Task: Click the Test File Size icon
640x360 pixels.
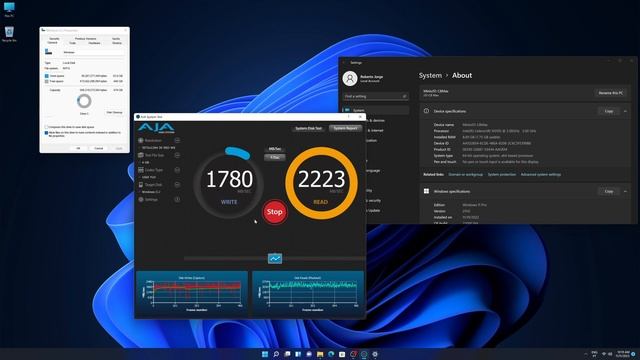Action: coord(141,155)
